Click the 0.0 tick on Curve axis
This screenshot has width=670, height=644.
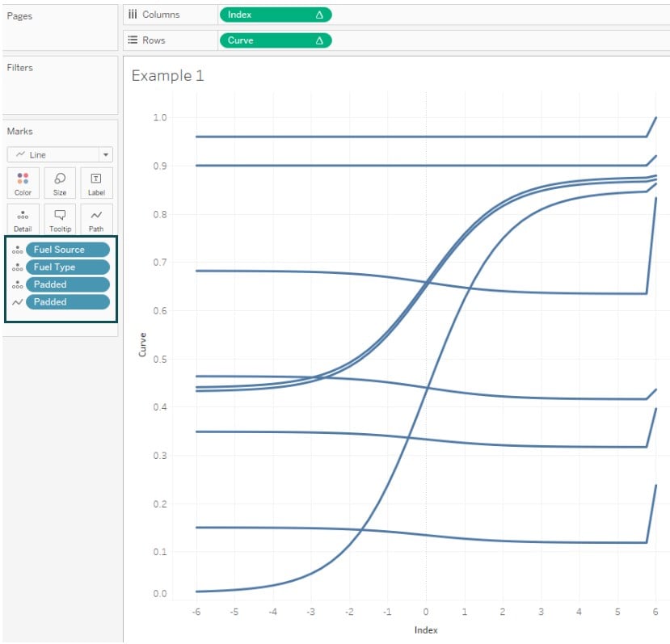pyautogui.click(x=160, y=594)
